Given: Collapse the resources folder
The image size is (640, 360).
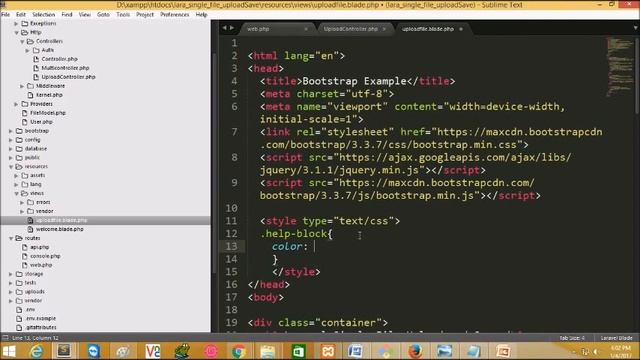Looking at the screenshot, I should (11, 167).
